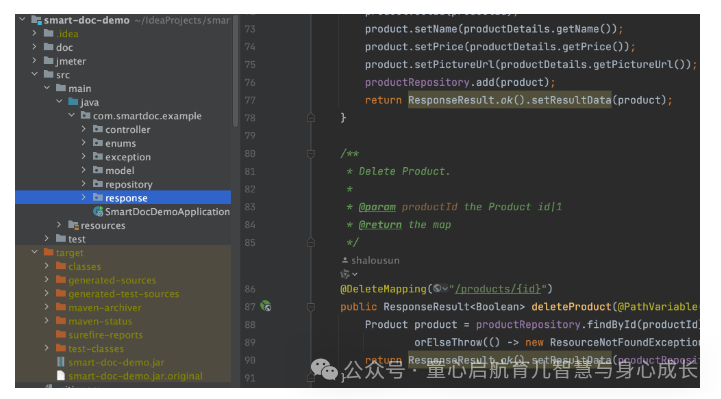Viewport: 721px width, 399px height.
Task: Click line number 86 in gutter
Action: [250, 289]
